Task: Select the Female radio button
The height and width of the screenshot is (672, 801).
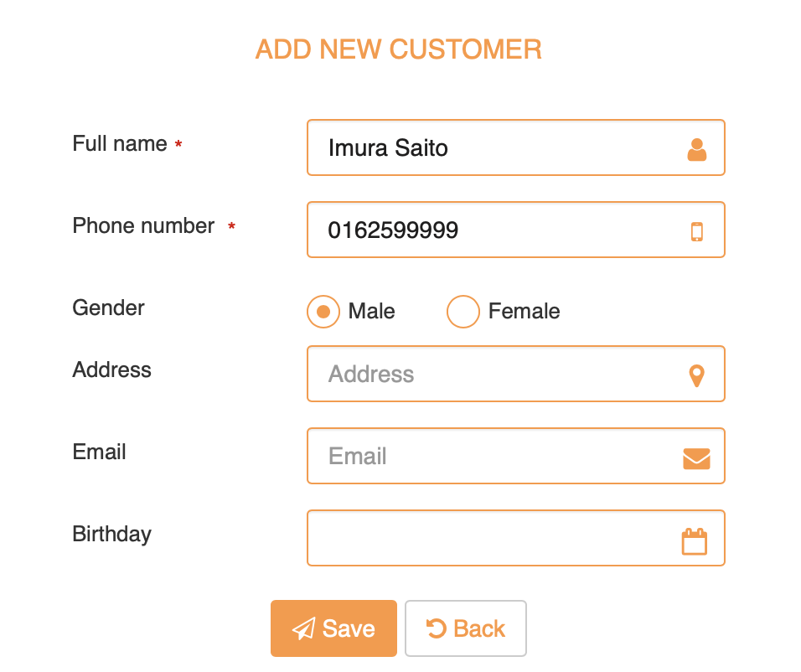Action: 463,312
